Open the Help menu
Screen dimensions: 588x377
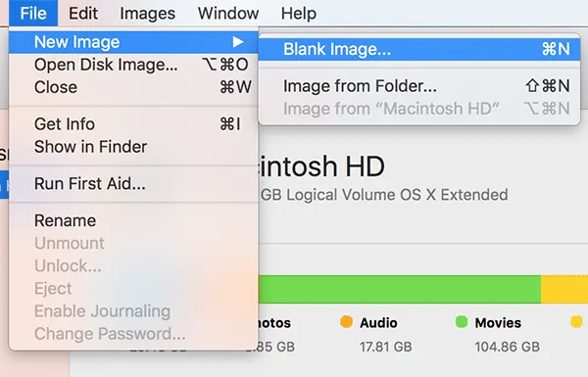[x=299, y=14]
